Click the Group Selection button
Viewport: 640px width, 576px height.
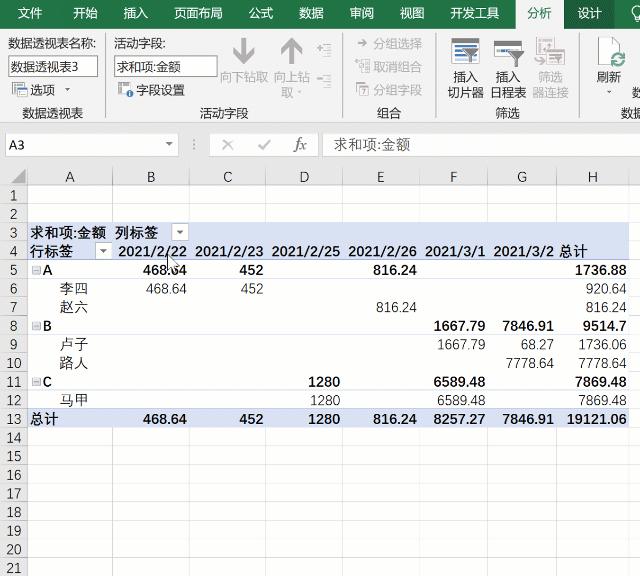click(389, 43)
